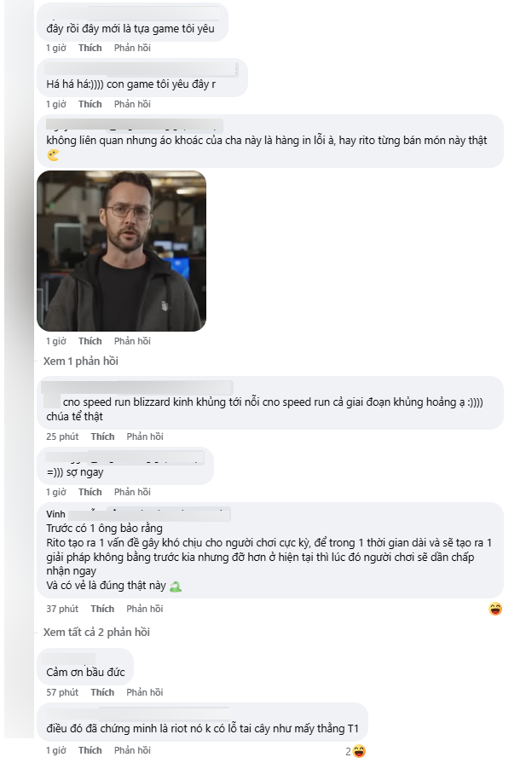532x763 pixels.
Task: Open the man's photo in the comment
Action: tap(121, 251)
